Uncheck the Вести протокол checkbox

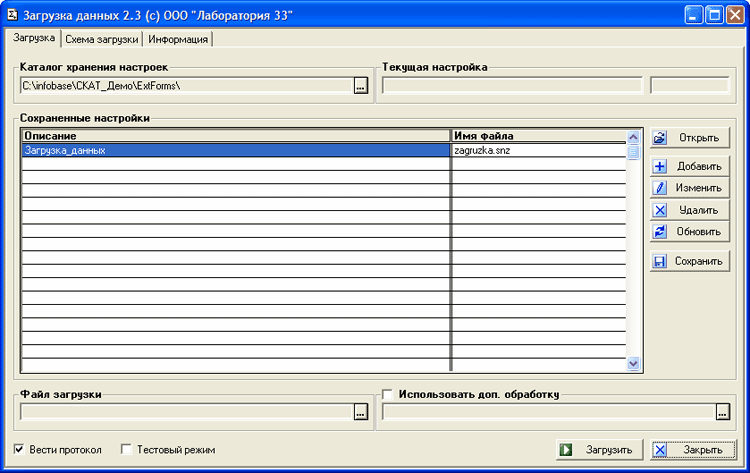pyautogui.click(x=20, y=450)
